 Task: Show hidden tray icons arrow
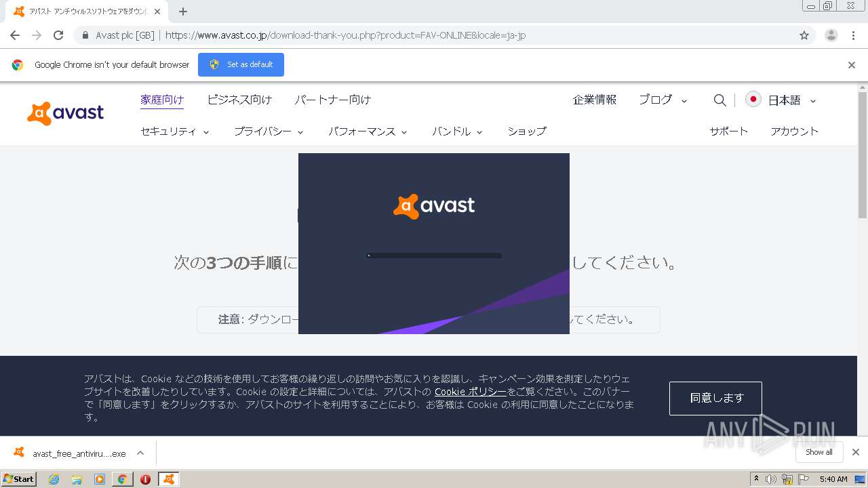(756, 479)
